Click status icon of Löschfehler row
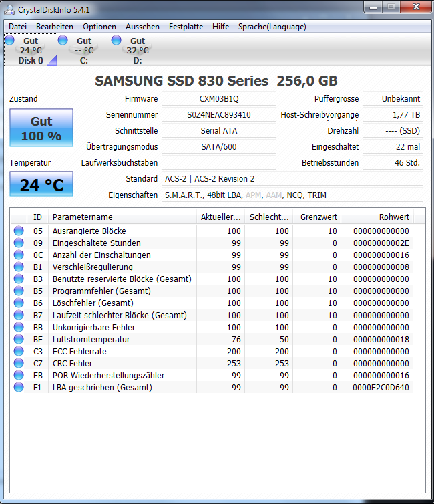Image resolution: width=434 pixels, height=504 pixels. click(x=19, y=303)
